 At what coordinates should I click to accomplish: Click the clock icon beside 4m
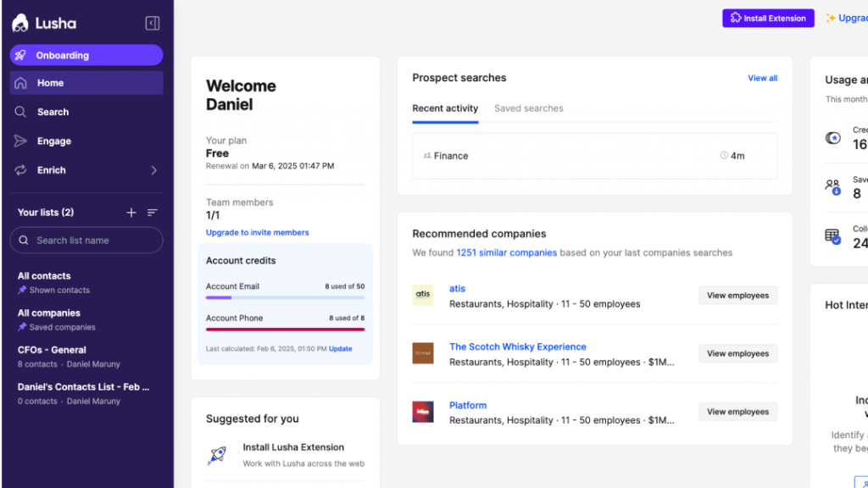tap(724, 156)
